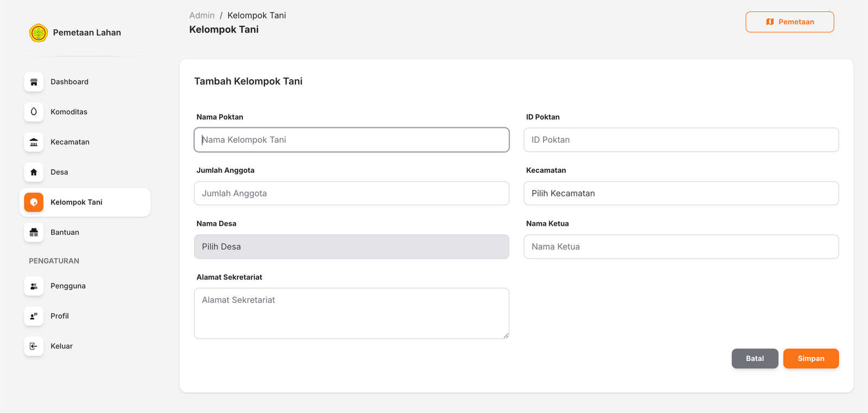Open Pengguna under Pengaturan

(85, 286)
